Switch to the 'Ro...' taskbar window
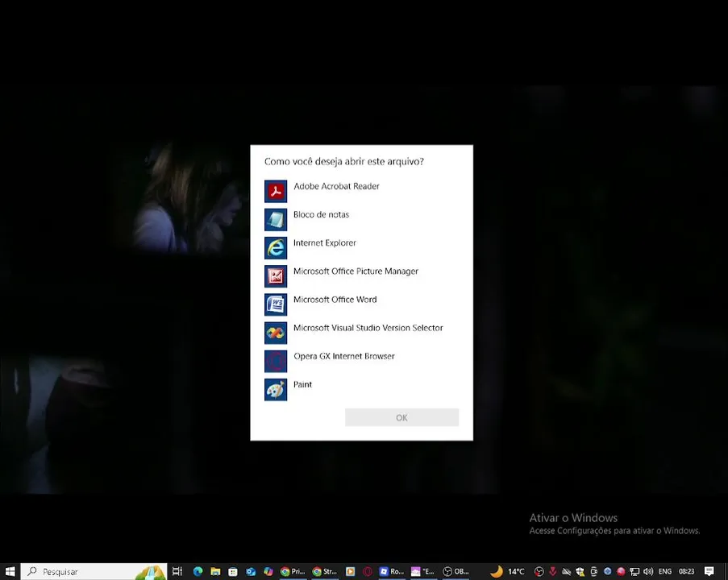This screenshot has height=580, width=728. click(x=391, y=571)
